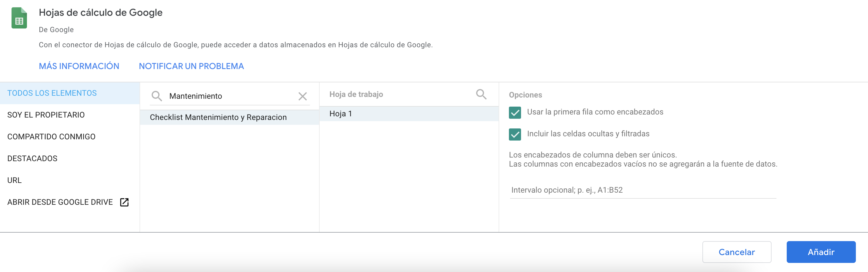The width and height of the screenshot is (868, 272).
Task: Click NOTIFICAR UN PROBLEMA link
Action: tap(191, 66)
